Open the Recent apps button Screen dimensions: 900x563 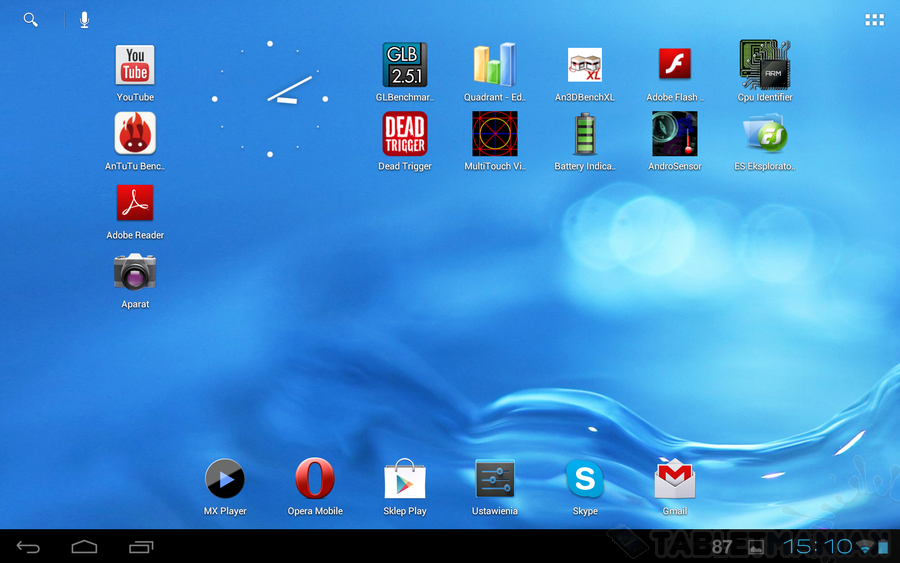141,547
